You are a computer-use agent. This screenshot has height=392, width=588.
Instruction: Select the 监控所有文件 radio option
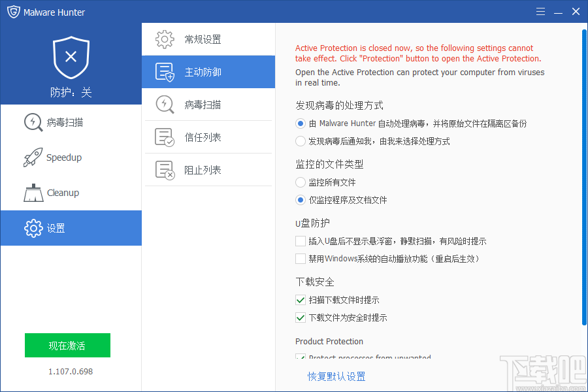[x=300, y=182]
